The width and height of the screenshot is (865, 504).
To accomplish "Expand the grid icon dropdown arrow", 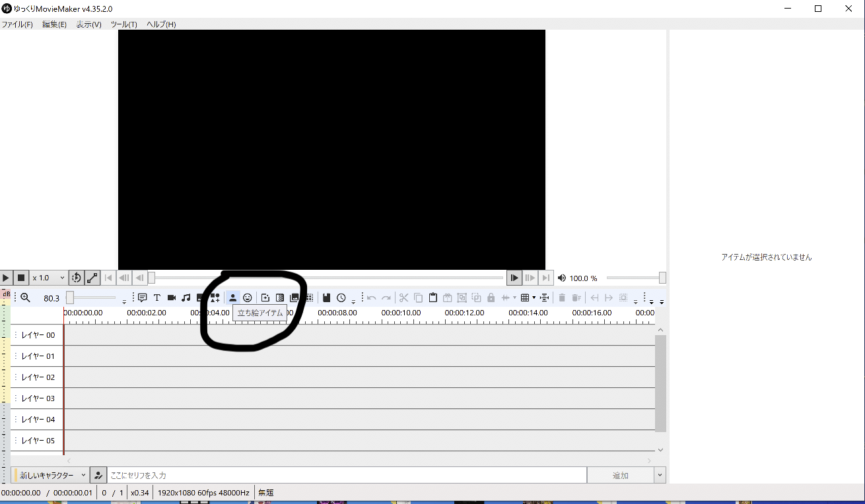I will 534,298.
